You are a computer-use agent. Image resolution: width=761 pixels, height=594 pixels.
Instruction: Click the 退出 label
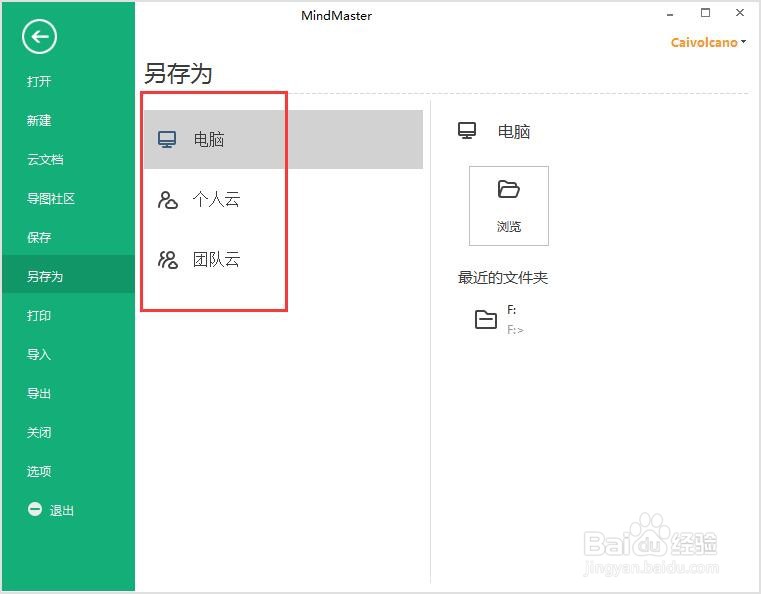pos(62,511)
